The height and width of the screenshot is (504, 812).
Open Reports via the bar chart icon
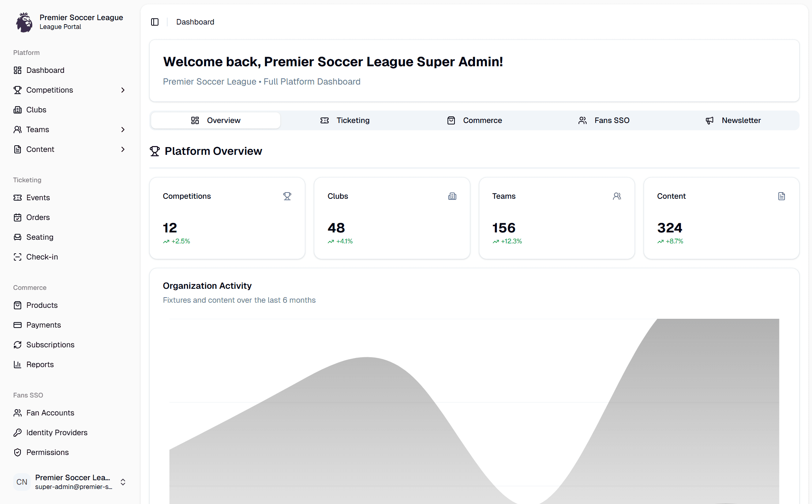pos(18,364)
